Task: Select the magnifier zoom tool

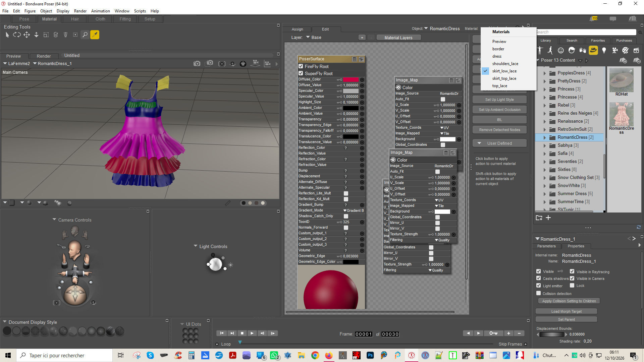Action: click(x=85, y=35)
